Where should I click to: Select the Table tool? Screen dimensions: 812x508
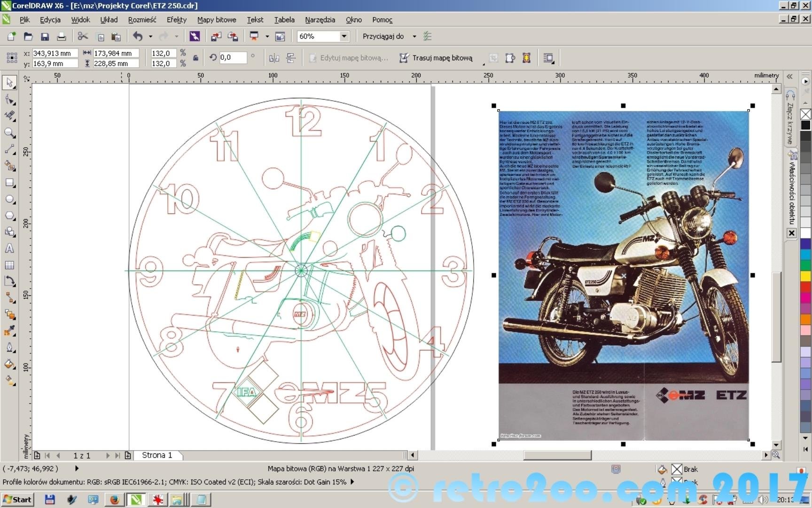[9, 265]
